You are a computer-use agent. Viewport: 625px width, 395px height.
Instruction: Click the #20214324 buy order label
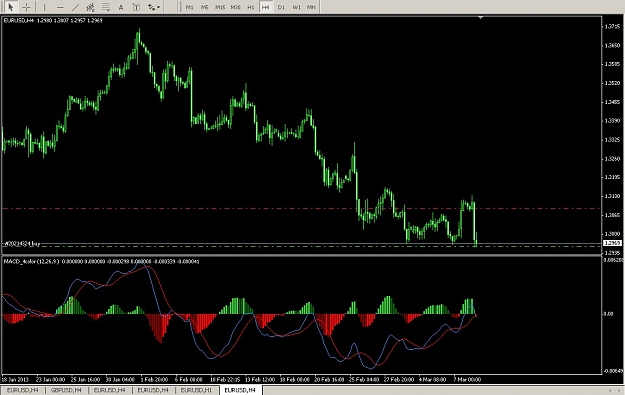[22, 243]
